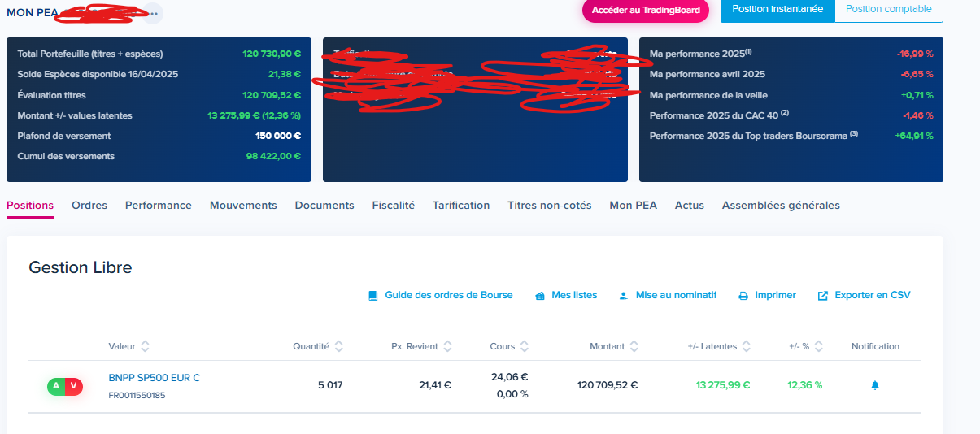Sort by +/- % column arrows

(819, 346)
